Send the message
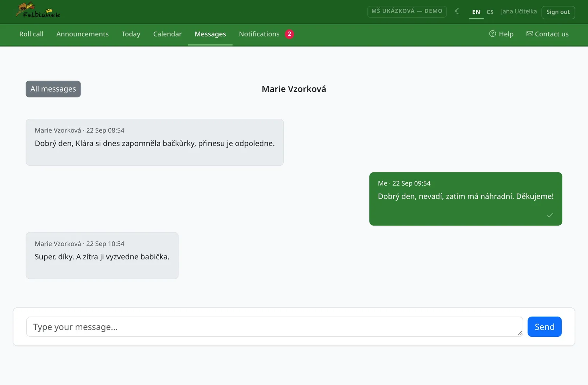The image size is (588, 385). tap(544, 327)
